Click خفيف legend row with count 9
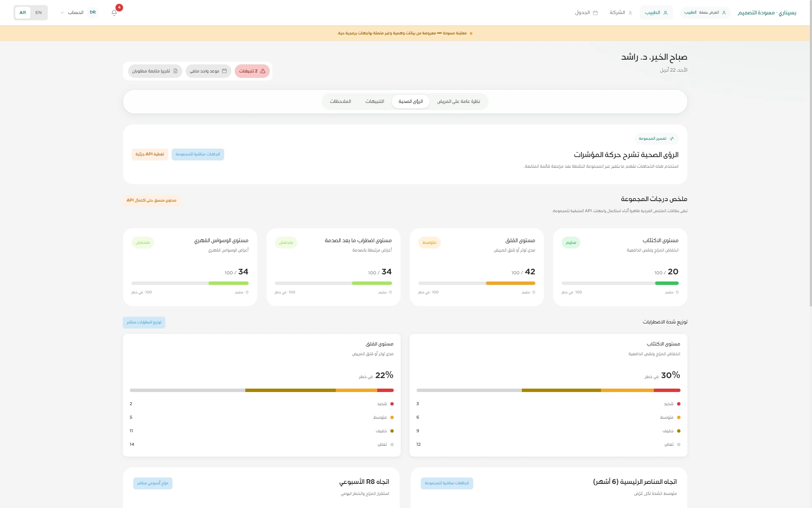 (549, 431)
